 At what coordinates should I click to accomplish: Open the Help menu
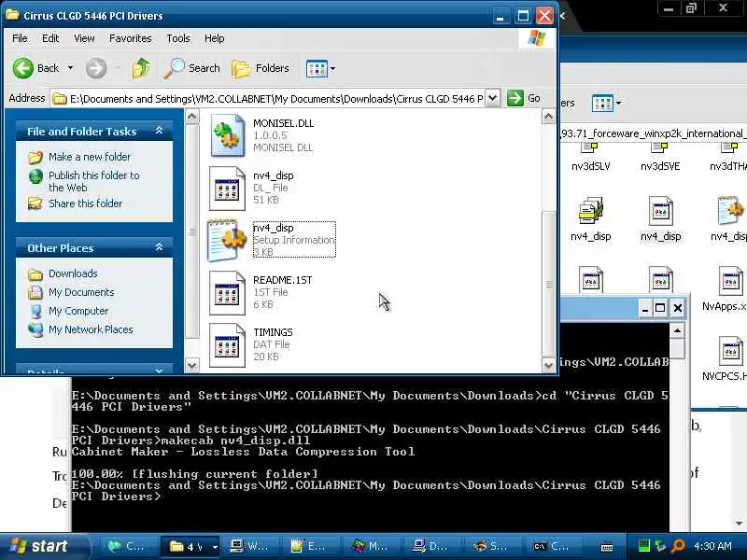pos(215,38)
